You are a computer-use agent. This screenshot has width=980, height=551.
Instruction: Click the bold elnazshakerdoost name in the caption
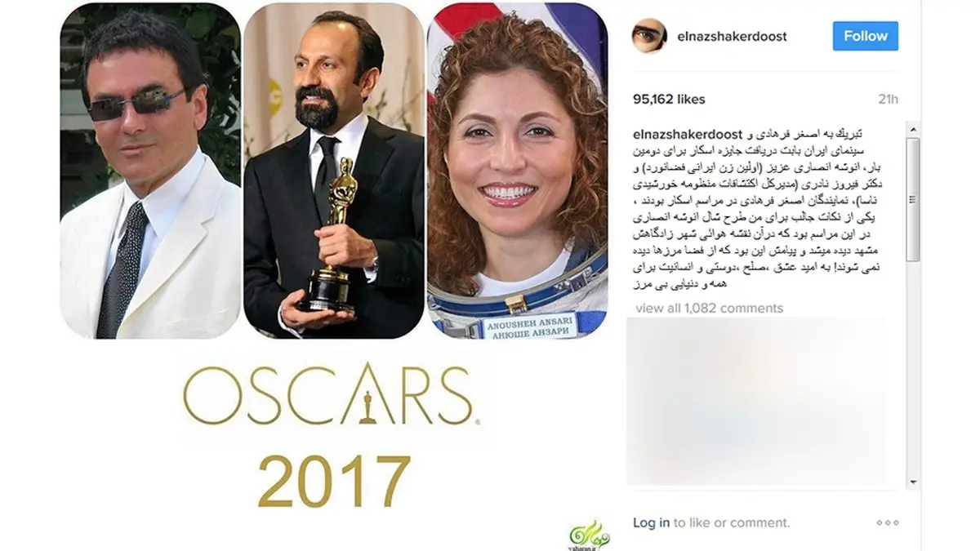point(688,134)
